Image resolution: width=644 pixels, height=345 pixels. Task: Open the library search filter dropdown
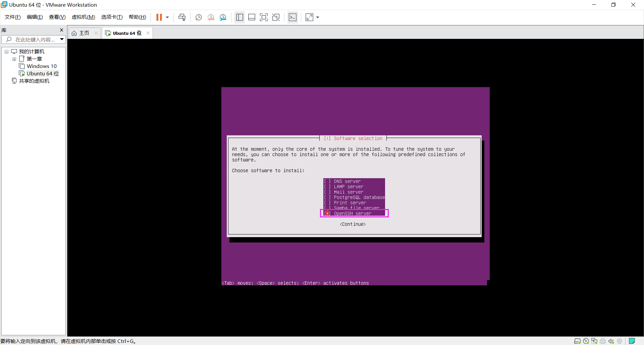[62, 40]
